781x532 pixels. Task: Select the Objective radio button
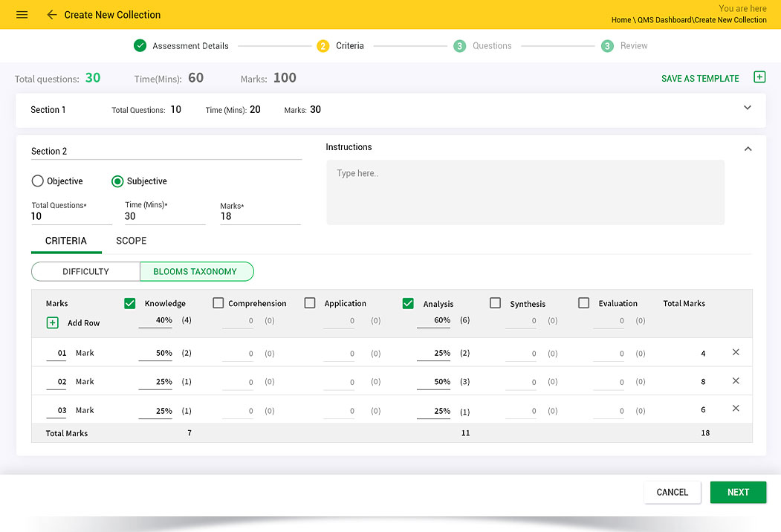37,181
